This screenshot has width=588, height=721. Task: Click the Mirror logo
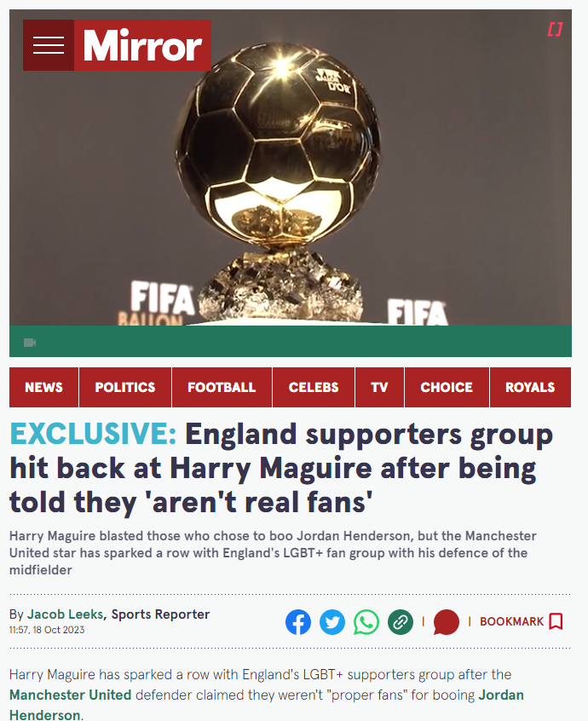(x=142, y=45)
